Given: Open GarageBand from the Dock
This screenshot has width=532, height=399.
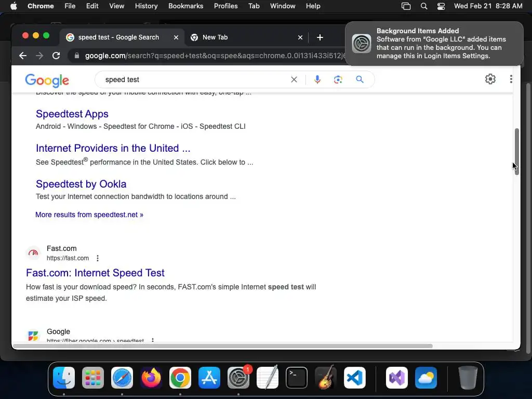Looking at the screenshot, I should pyautogui.click(x=326, y=378).
